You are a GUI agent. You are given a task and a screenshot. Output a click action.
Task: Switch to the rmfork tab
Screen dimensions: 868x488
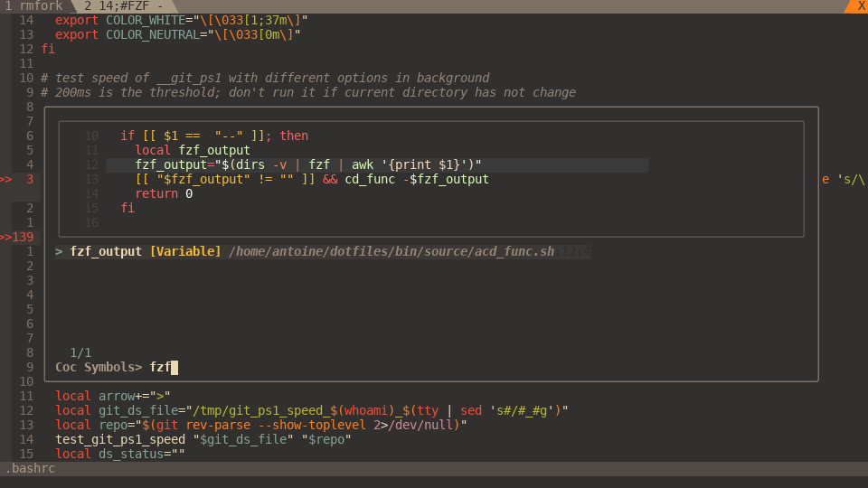point(33,6)
